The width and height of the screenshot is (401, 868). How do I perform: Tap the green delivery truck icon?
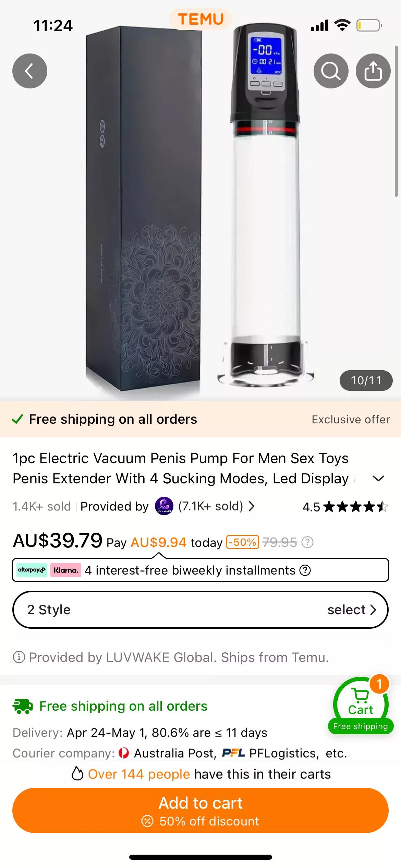pos(23,706)
